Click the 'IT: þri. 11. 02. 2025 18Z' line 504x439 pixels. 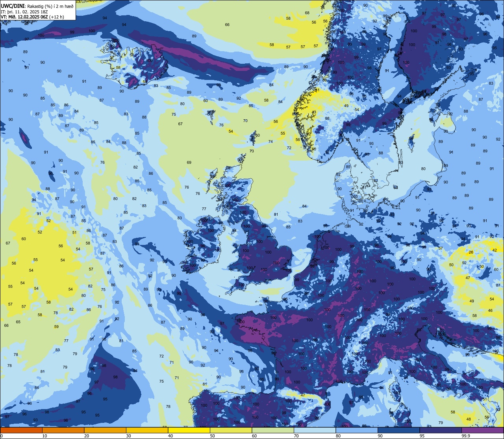coord(24,11)
